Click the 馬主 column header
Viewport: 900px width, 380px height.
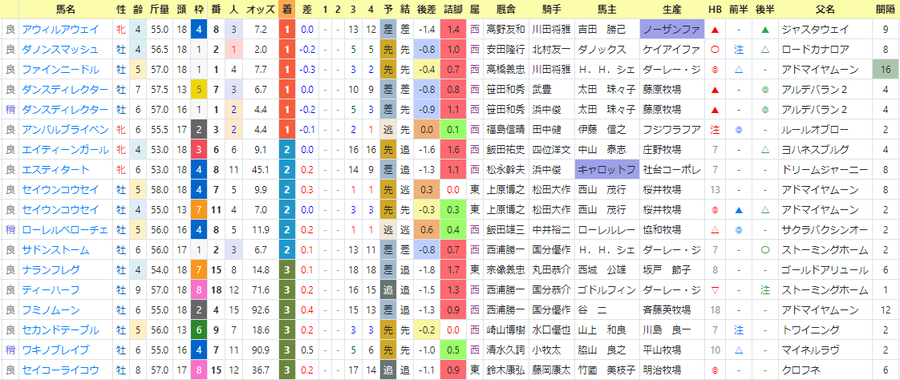(606, 9)
